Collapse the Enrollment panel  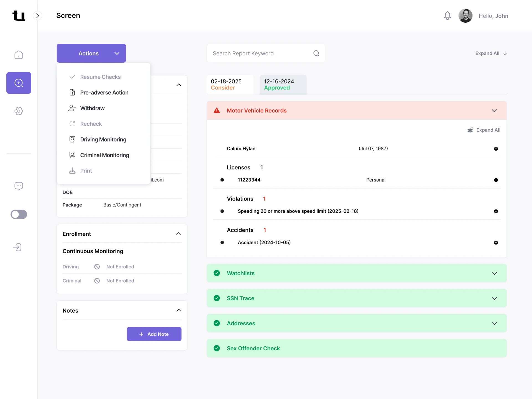point(179,234)
